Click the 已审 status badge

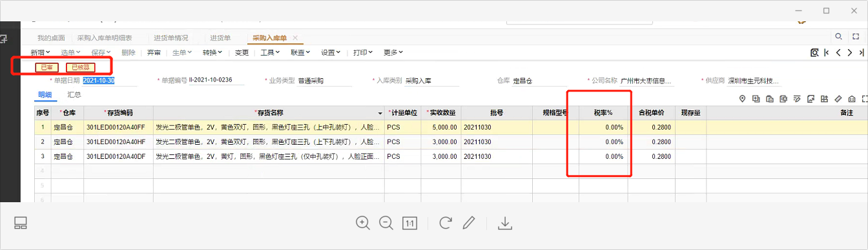click(47, 67)
